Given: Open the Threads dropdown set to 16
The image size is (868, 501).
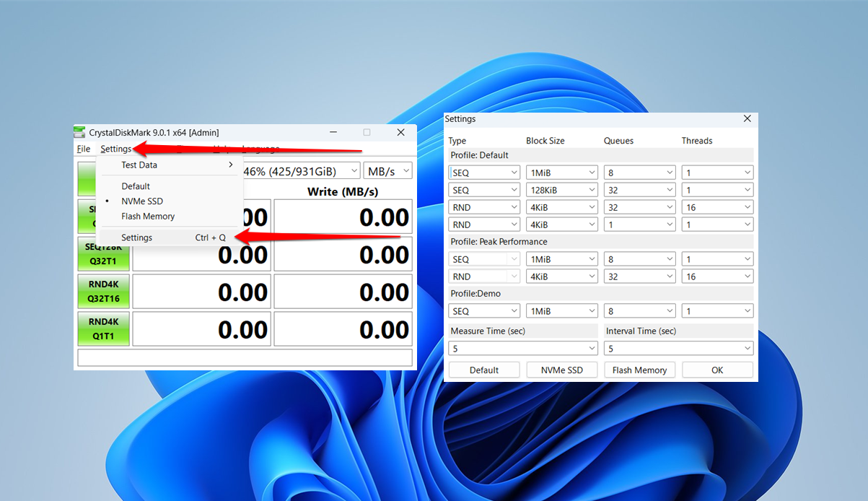Looking at the screenshot, I should (717, 206).
